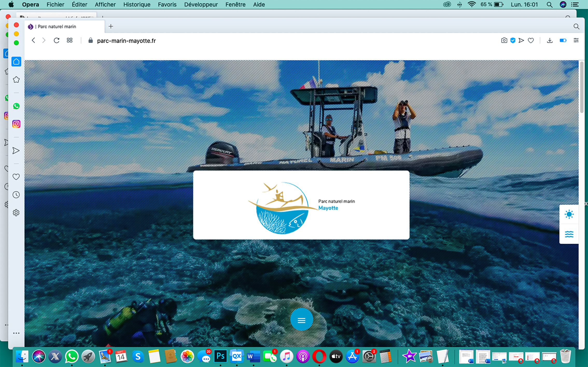Open Opera sidebar settings gear

[x=16, y=213]
